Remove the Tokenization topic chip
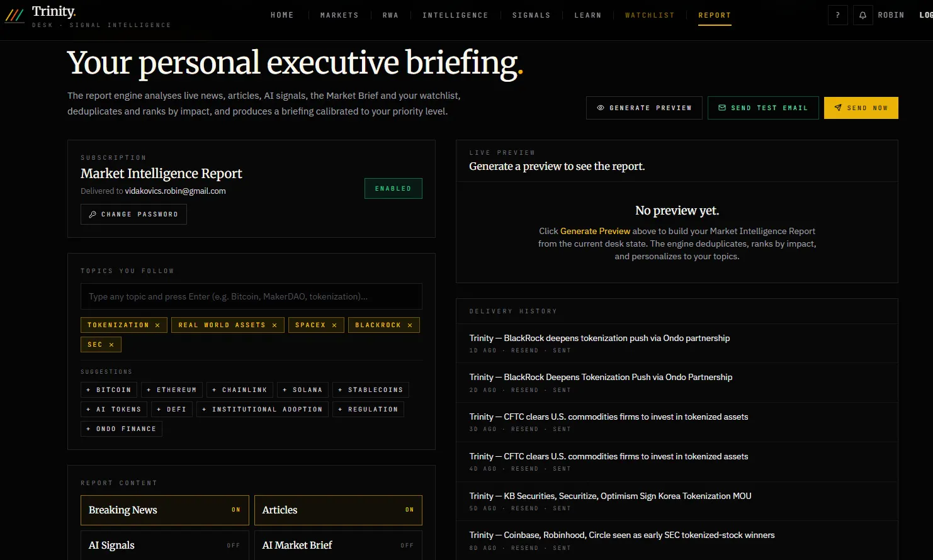 point(157,325)
